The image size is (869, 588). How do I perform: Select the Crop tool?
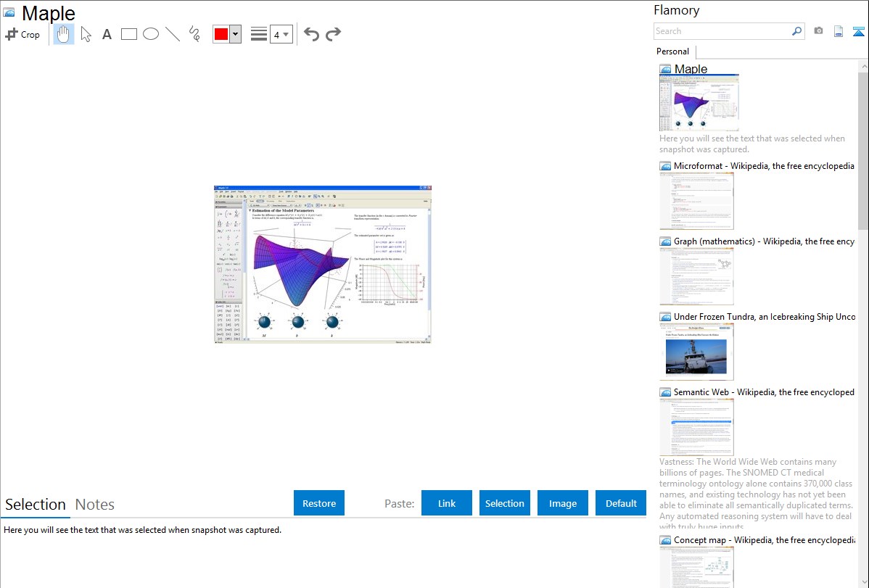[22, 34]
